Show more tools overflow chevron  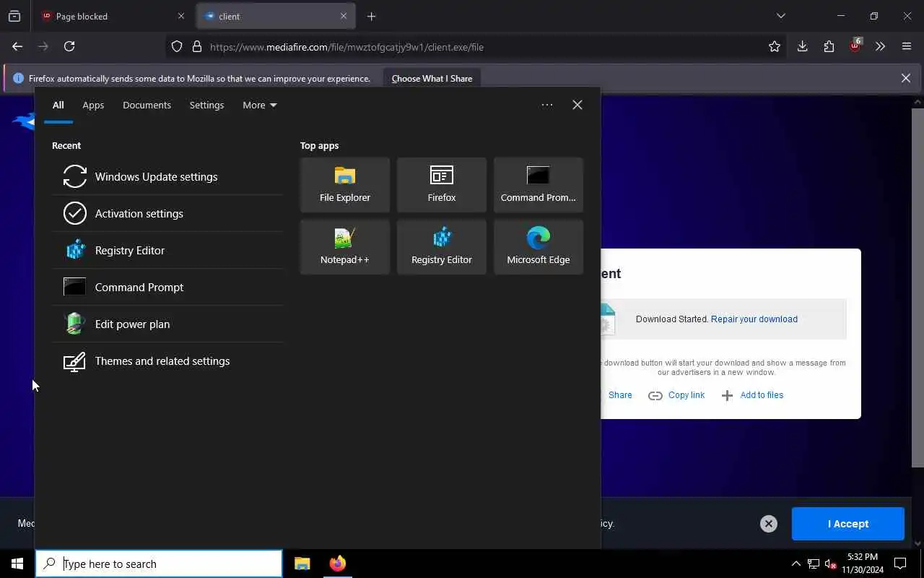click(880, 46)
